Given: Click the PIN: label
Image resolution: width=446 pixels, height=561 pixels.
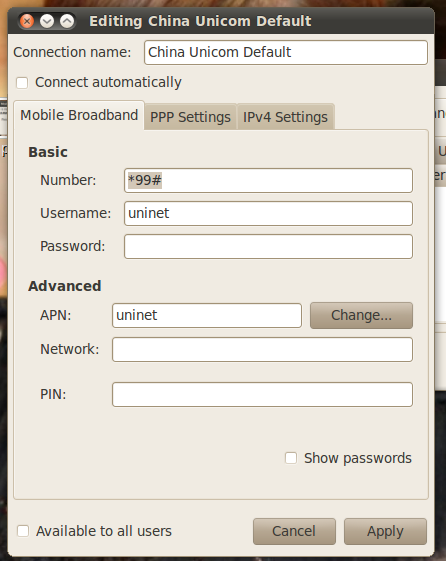Looking at the screenshot, I should coord(53,394).
